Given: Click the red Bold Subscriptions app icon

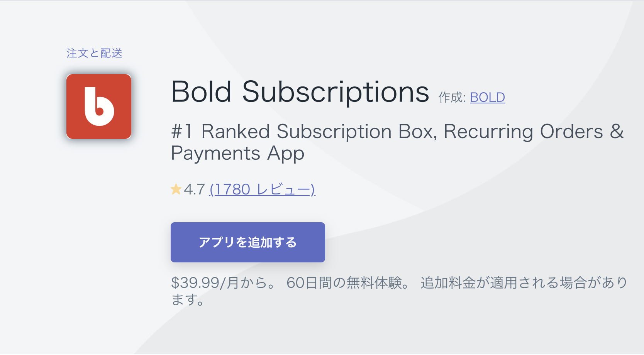Looking at the screenshot, I should (99, 106).
